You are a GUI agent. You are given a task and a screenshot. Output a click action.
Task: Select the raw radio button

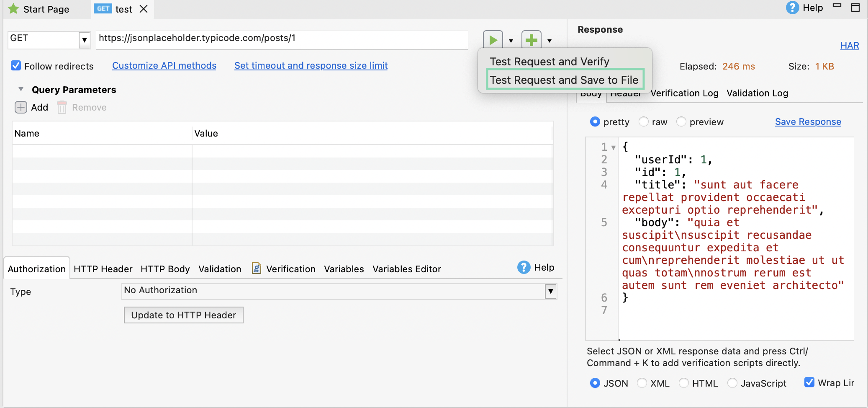tap(644, 121)
